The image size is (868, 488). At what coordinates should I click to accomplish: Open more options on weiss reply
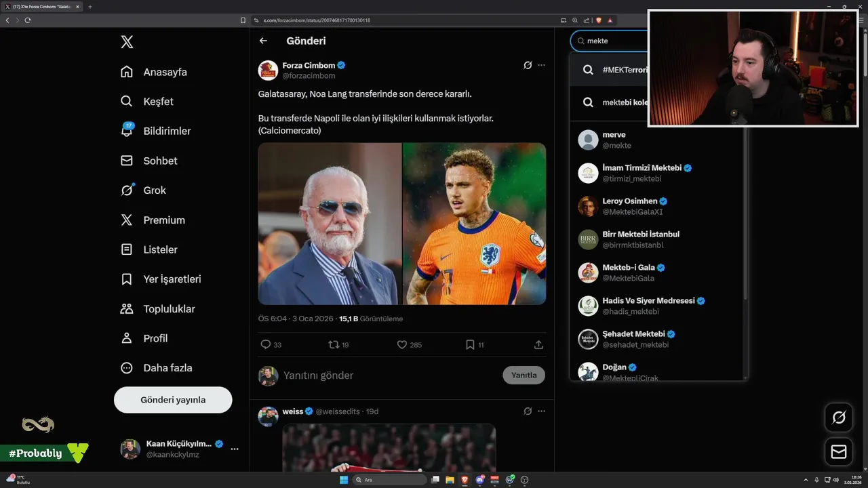click(x=541, y=411)
